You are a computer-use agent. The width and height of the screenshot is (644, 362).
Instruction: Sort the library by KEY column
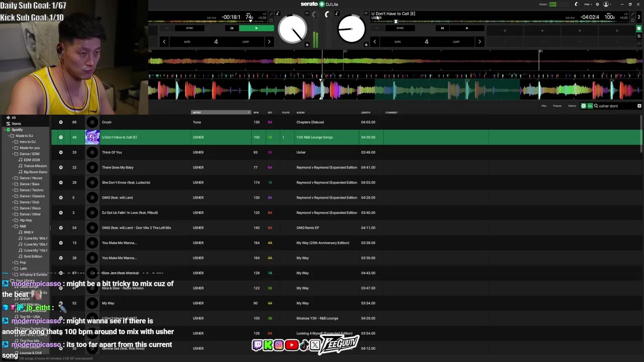[270, 113]
